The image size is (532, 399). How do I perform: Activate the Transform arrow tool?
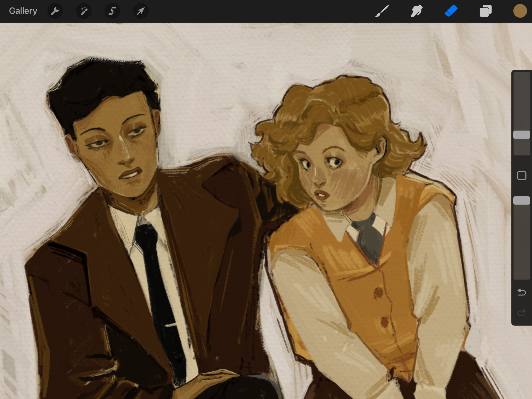click(x=141, y=11)
